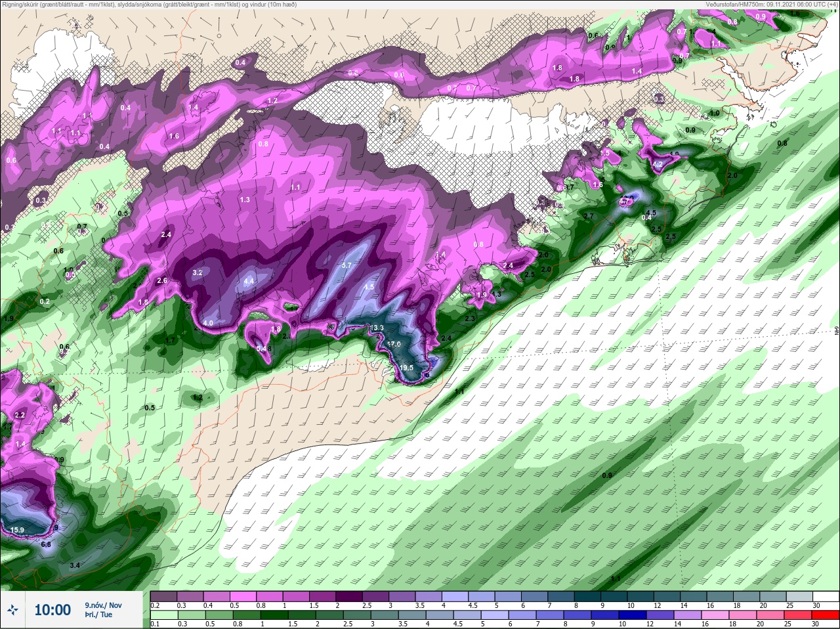This screenshot has width=840, height=629.
Task: Click the 13.3 precipitation value on the map
Action: [377, 328]
